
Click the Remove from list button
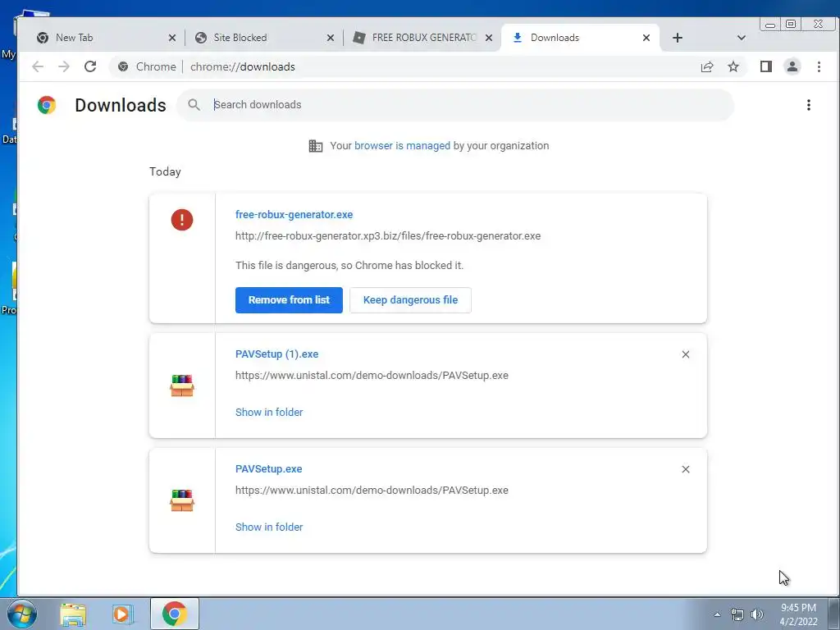(x=289, y=300)
